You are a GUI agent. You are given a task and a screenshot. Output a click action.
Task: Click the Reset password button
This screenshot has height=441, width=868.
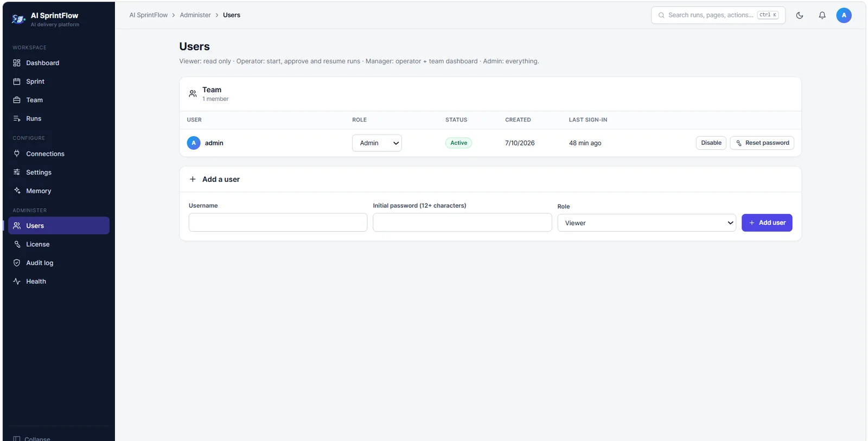pos(762,143)
